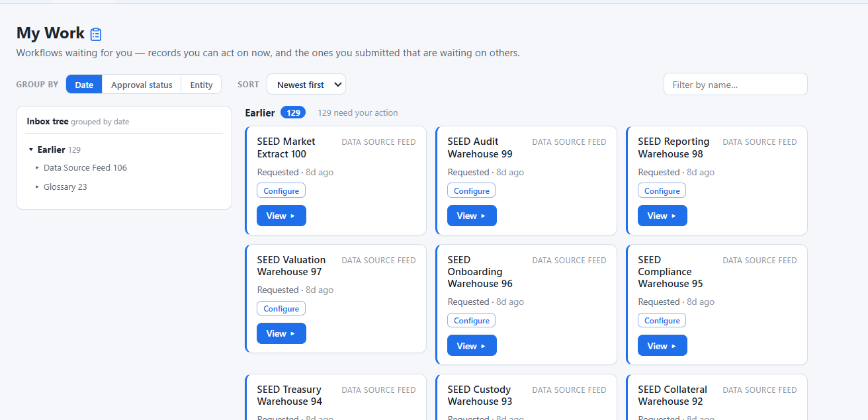Open the SEED Treasury Warehouse 94 card title
This screenshot has width=868, height=420.
pyautogui.click(x=290, y=396)
